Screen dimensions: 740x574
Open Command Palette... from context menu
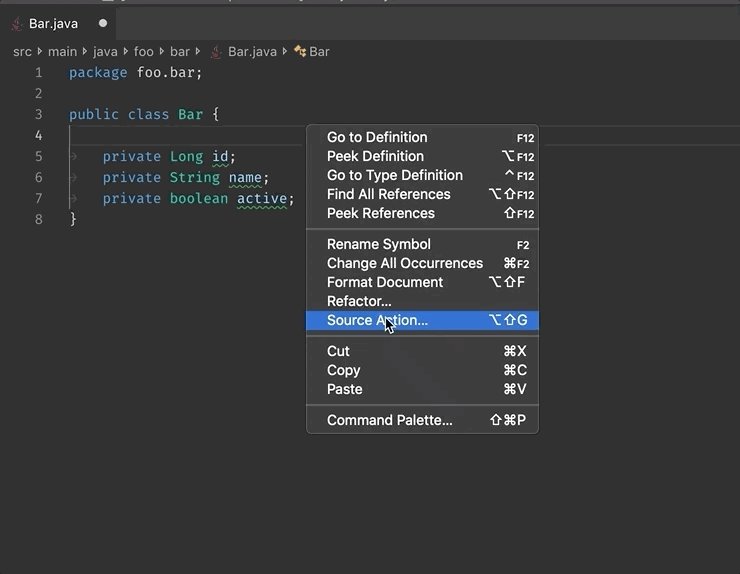(x=422, y=420)
